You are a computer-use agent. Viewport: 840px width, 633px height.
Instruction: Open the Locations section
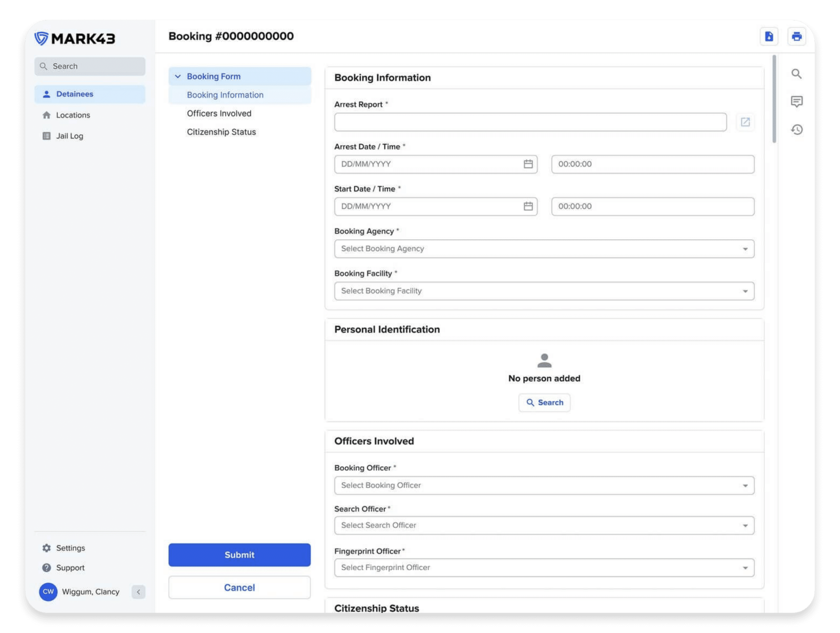pos(73,115)
